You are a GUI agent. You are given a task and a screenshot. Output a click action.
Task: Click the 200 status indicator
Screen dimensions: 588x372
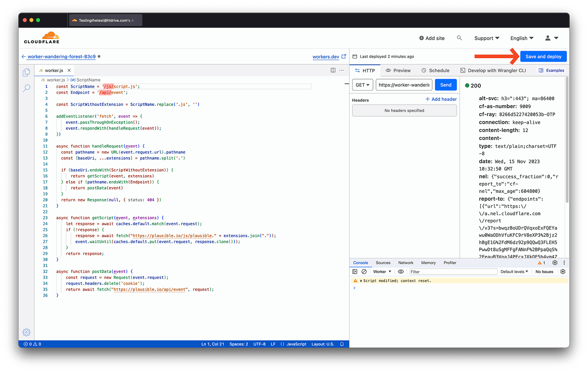[473, 86]
